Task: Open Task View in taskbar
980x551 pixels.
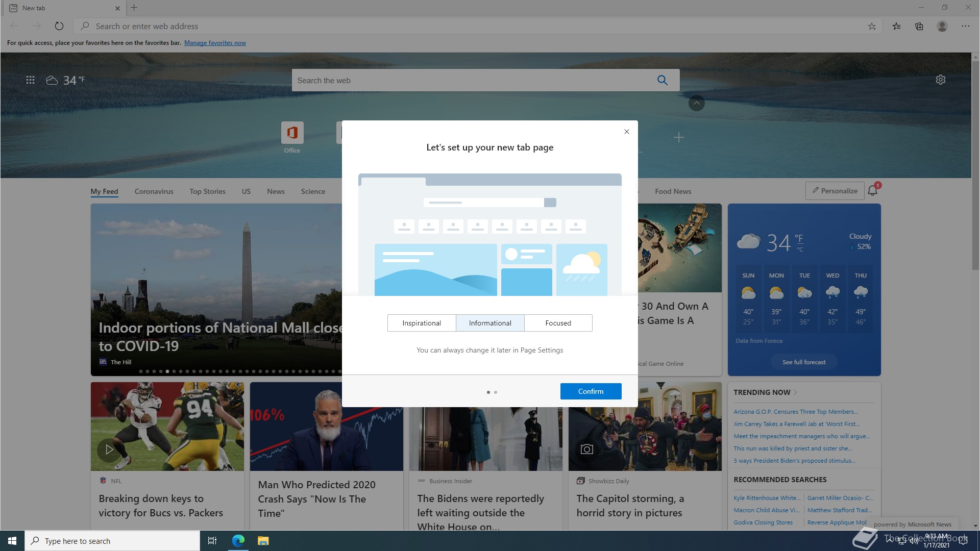Action: (212, 541)
